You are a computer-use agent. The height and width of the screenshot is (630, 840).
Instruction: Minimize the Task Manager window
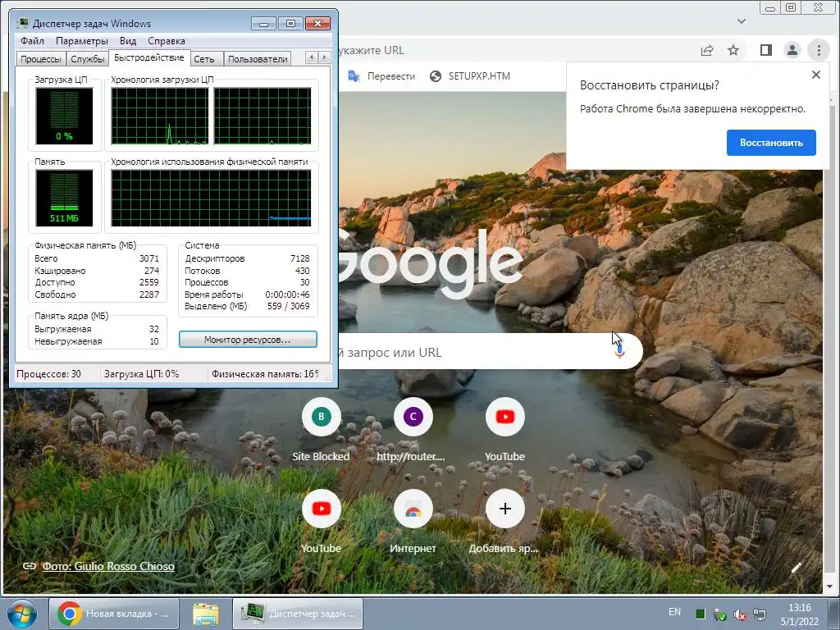[263, 24]
